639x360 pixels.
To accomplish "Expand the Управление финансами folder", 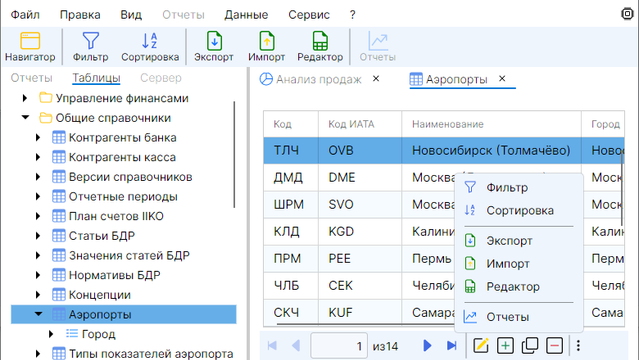I will (25, 98).
